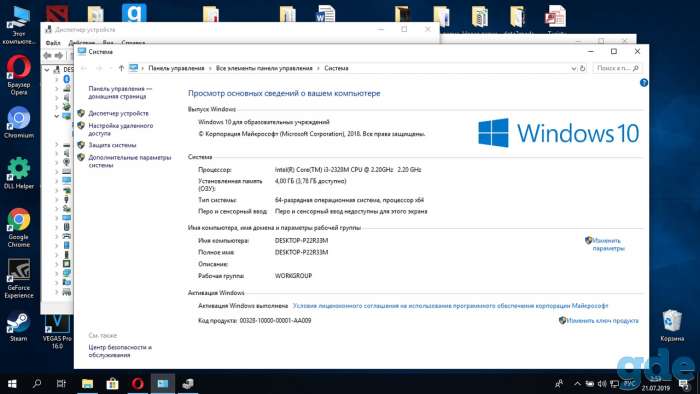Switch to System window taskbar button
Screen dimensions: 700x394
point(162,383)
